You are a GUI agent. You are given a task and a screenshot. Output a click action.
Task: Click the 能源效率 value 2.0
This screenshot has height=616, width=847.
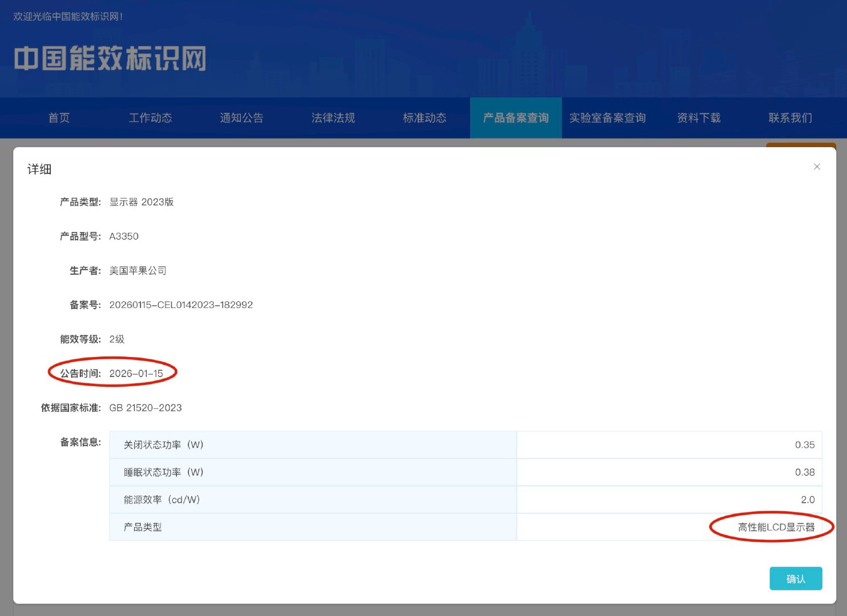(808, 500)
